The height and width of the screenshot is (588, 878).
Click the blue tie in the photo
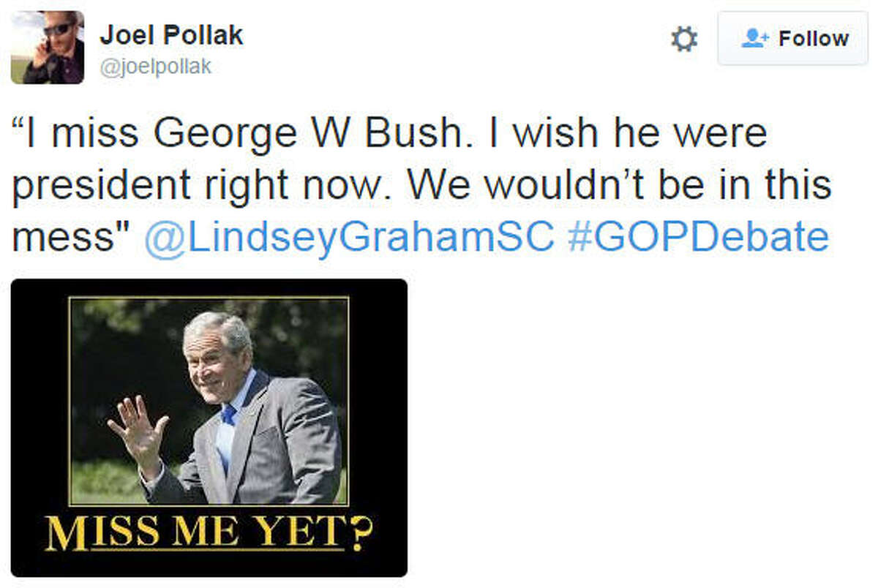pyautogui.click(x=229, y=415)
